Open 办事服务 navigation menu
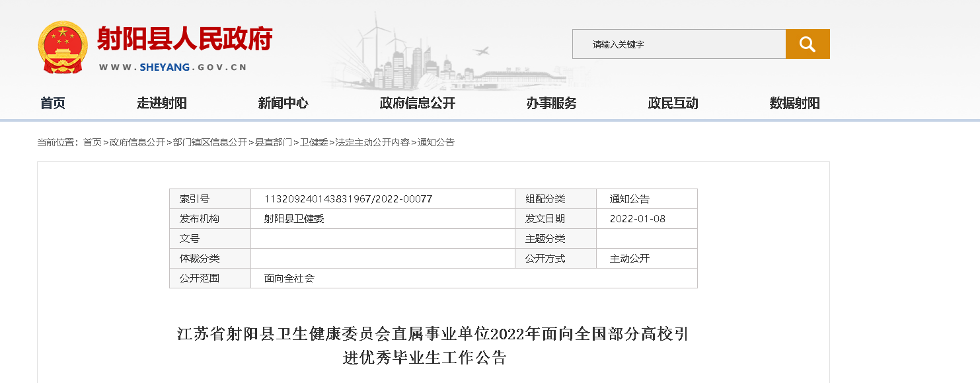Viewport: 980px width, 383px height. 551,103
